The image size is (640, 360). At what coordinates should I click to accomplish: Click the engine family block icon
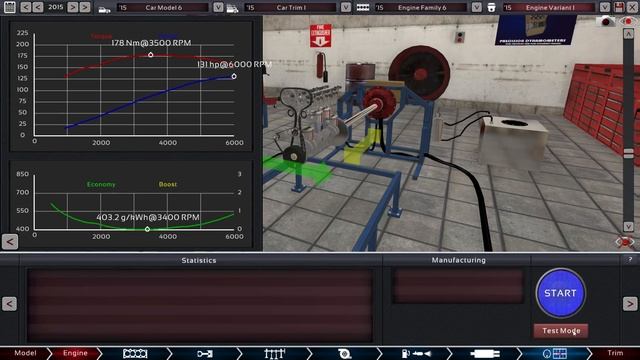pos(363,7)
